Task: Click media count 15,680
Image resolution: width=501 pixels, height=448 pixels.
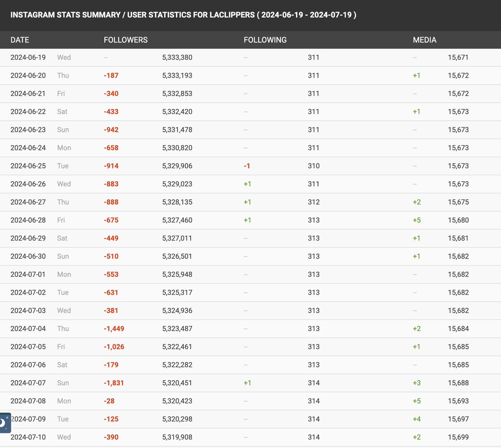Action: (458, 220)
